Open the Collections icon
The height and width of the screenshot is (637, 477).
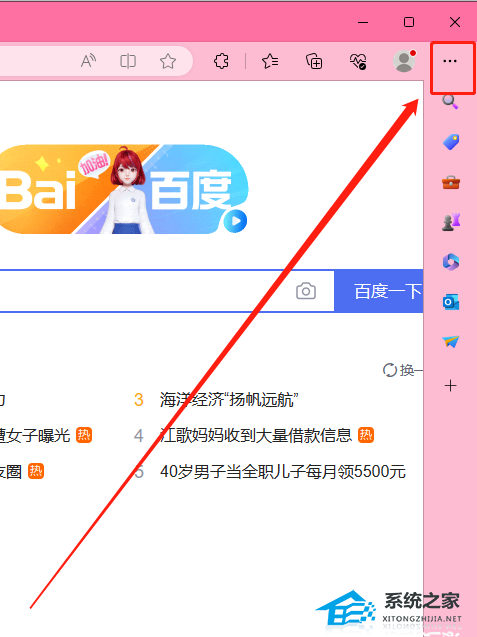[314, 61]
